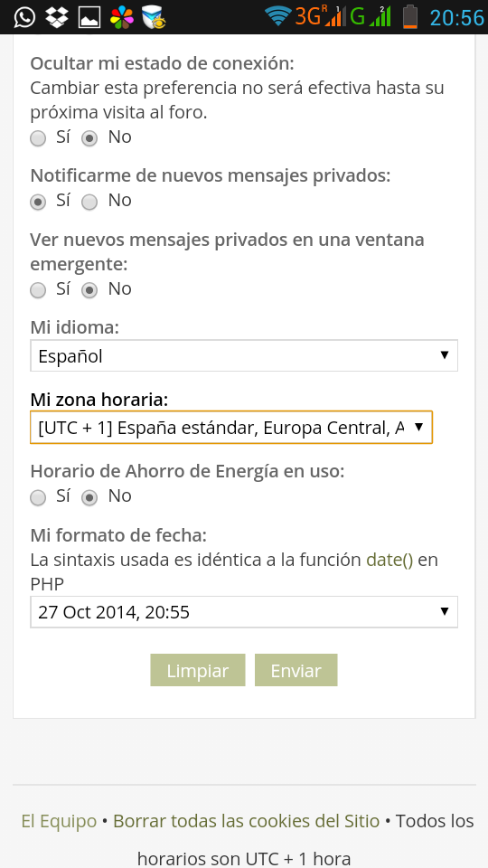This screenshot has height=868, width=488.
Task: Expand the Mi zona horaria dropdown
Action: [x=231, y=427]
